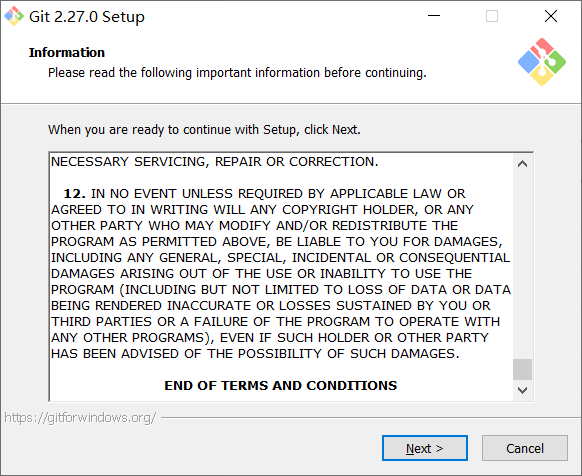The height and width of the screenshot is (476, 582).
Task: Click the Git icon in the title bar
Action: pos(13,16)
